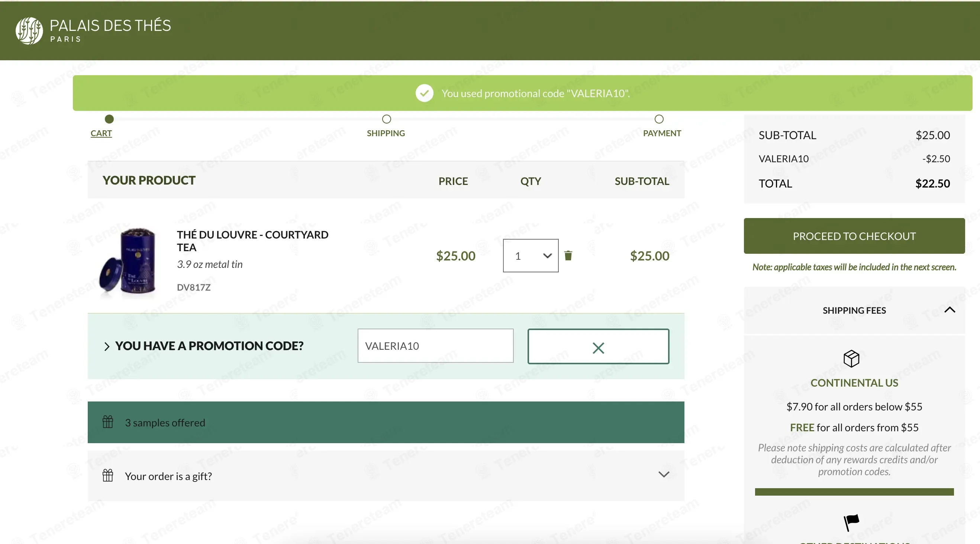Screen dimensions: 980x544
Task: Click the Payment step circle marker
Action: (659, 119)
